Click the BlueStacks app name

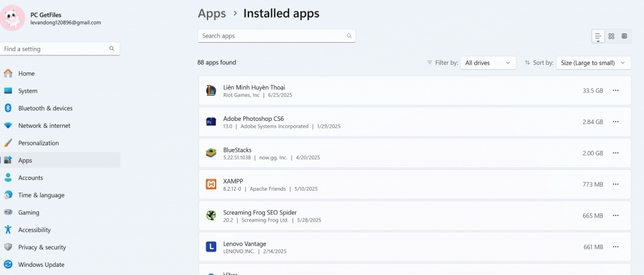point(237,150)
